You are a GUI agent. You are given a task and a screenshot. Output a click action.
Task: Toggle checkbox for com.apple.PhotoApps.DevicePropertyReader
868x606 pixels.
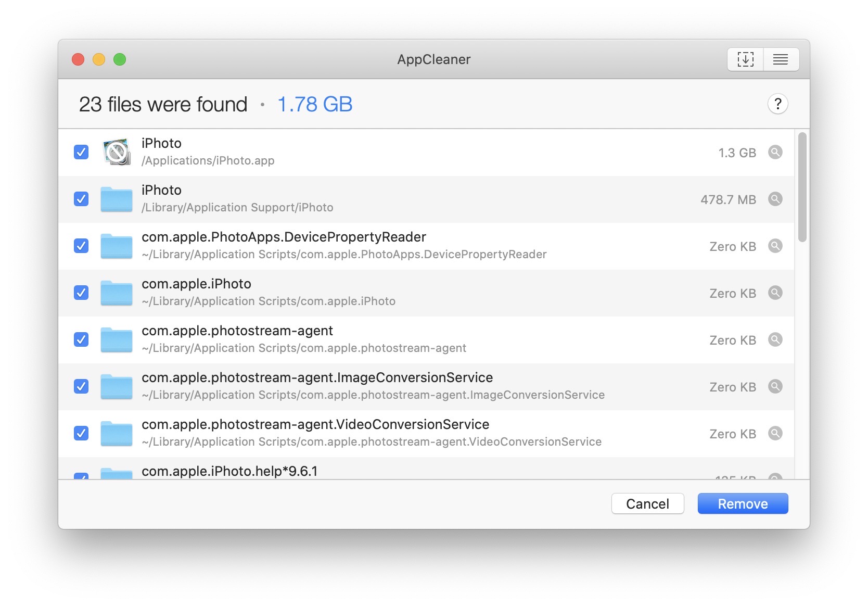click(x=81, y=246)
